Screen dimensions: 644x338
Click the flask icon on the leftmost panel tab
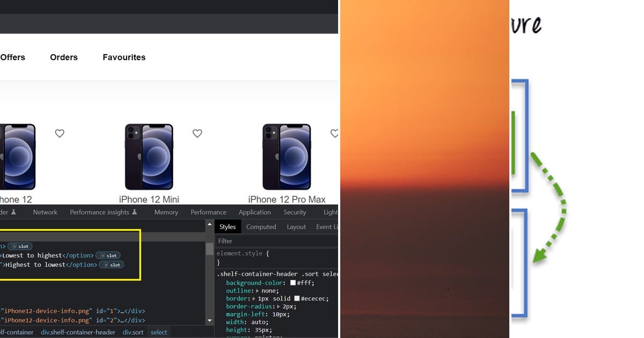14,211
